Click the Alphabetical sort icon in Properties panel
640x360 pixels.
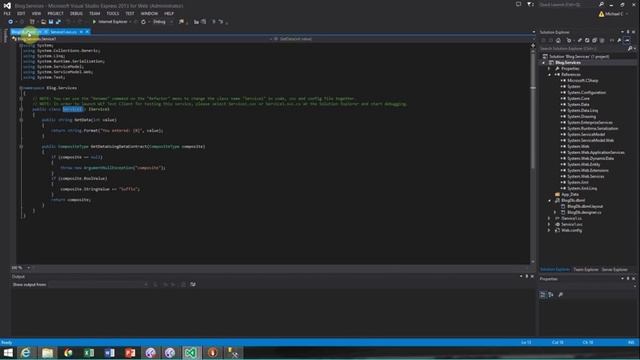[x=551, y=295]
